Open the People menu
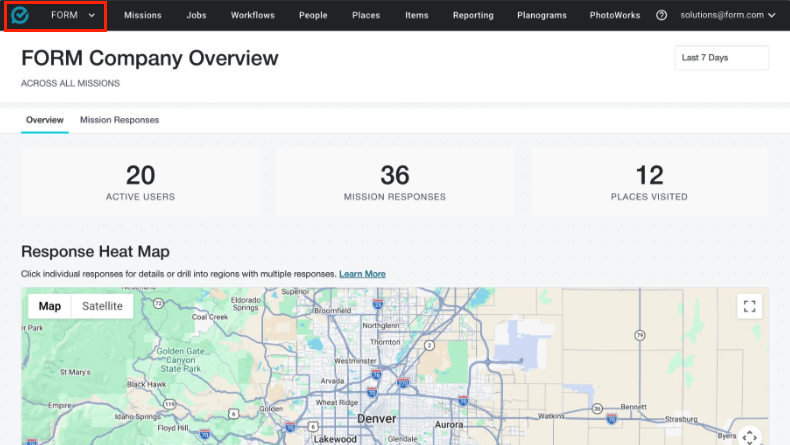790x445 pixels. [x=313, y=15]
